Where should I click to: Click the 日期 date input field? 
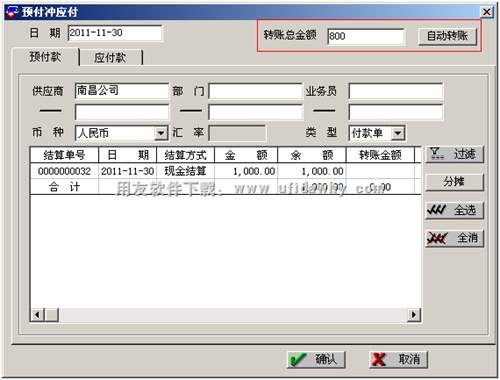point(115,33)
